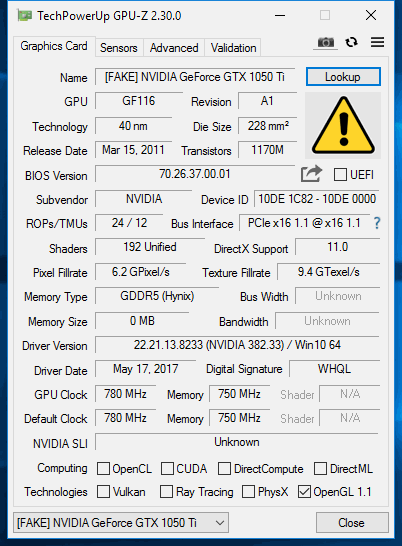The image size is (402, 546).
Task: Click the Release Date field Mar 15, 2011
Action: [x=133, y=150]
